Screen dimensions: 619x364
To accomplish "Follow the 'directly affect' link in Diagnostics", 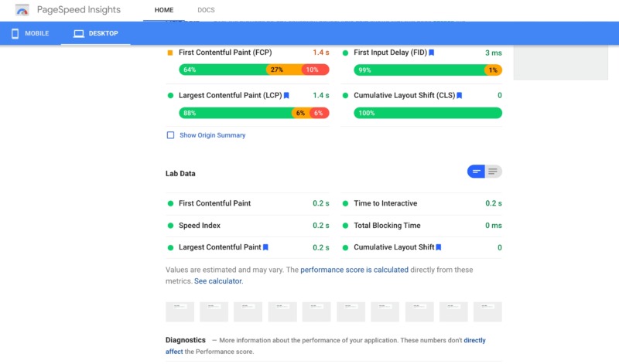I will tap(474, 340).
